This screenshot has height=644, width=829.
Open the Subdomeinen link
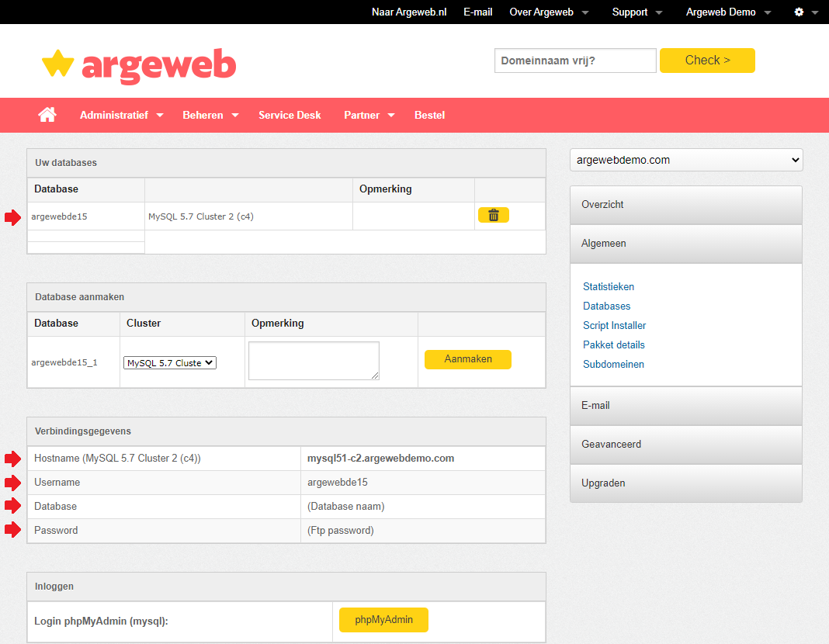pos(613,364)
